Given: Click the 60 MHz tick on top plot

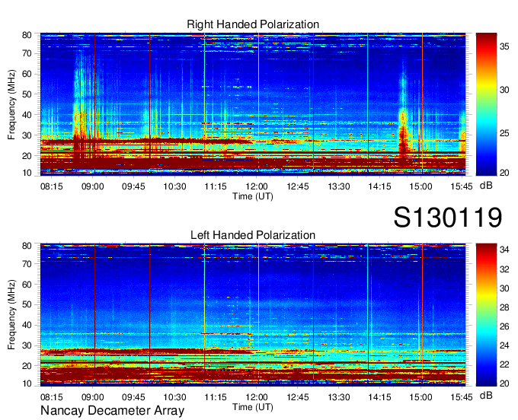Looking at the screenshot, I should (27, 74).
